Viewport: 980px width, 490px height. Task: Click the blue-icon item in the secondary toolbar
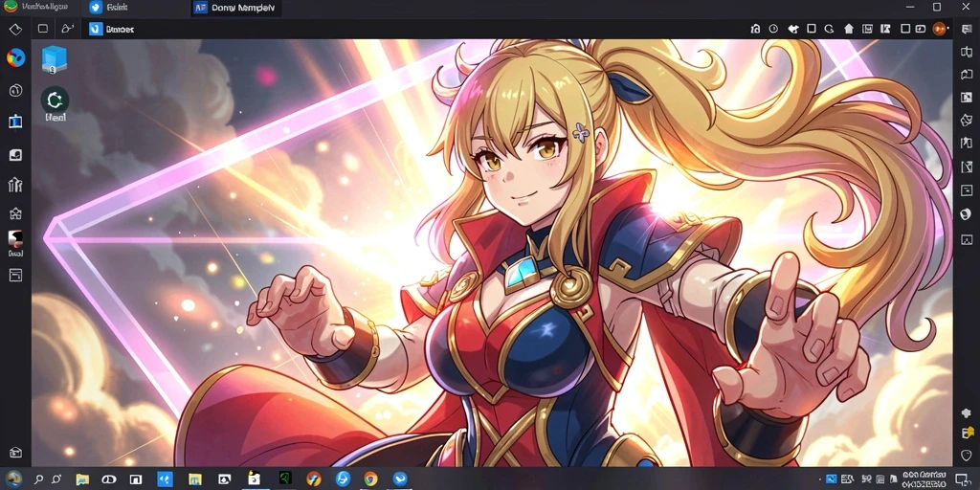(x=111, y=29)
